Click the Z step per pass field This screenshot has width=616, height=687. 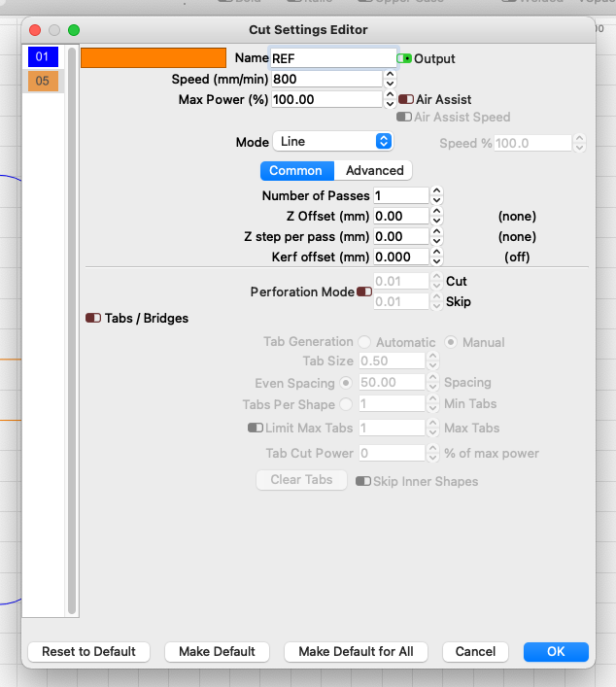pyautogui.click(x=401, y=236)
